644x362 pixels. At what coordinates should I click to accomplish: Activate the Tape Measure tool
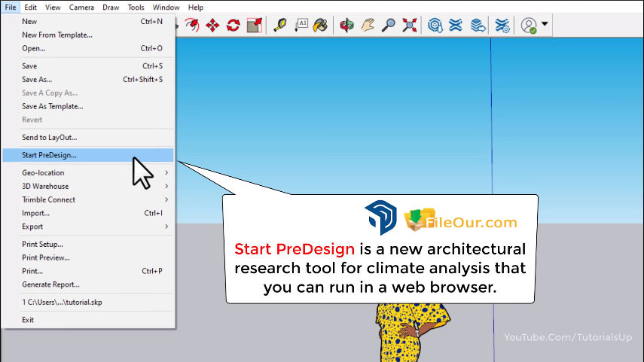pos(280,26)
